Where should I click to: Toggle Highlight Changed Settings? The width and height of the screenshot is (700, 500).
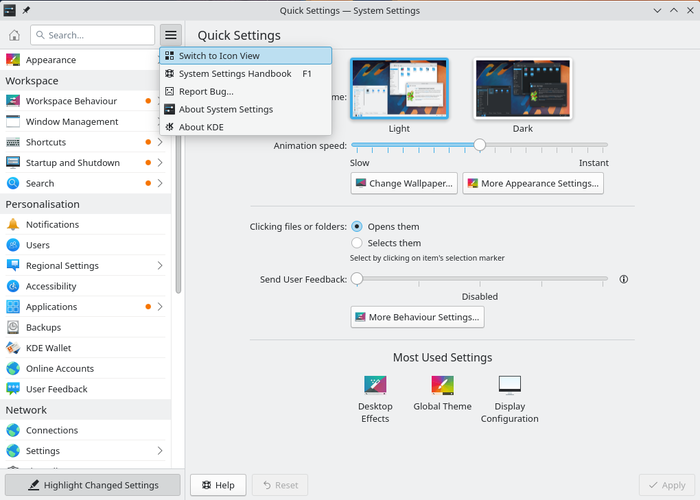93,485
